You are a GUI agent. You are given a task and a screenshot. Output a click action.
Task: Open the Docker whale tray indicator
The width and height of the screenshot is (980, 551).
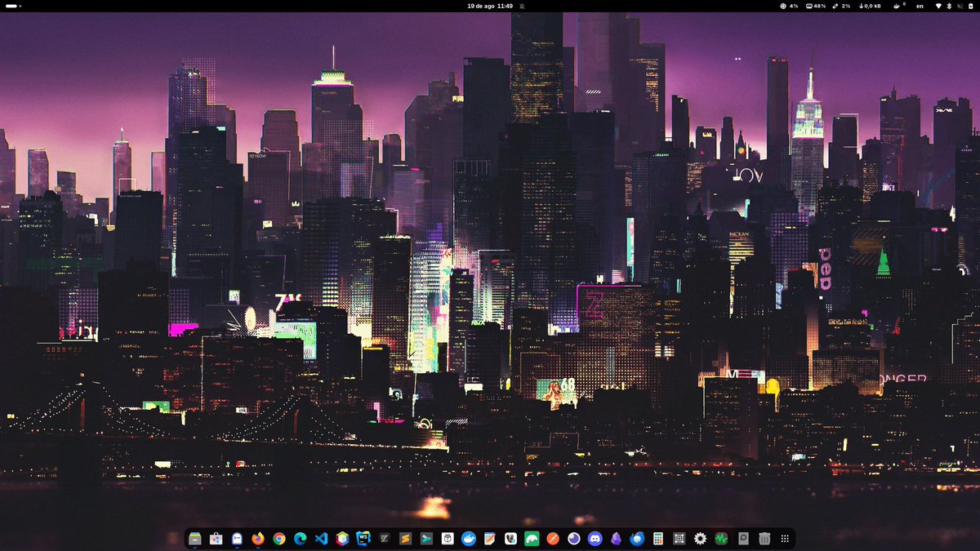point(900,6)
